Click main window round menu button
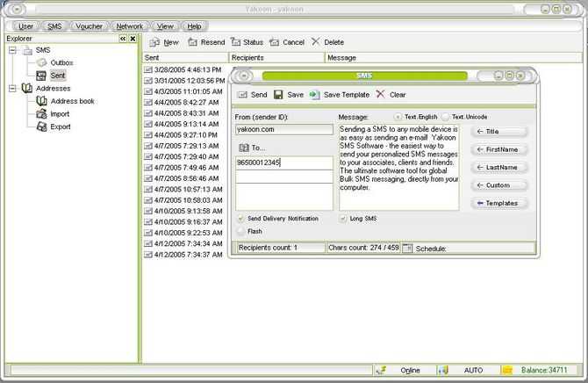This screenshot has width=588, height=383. [17, 10]
